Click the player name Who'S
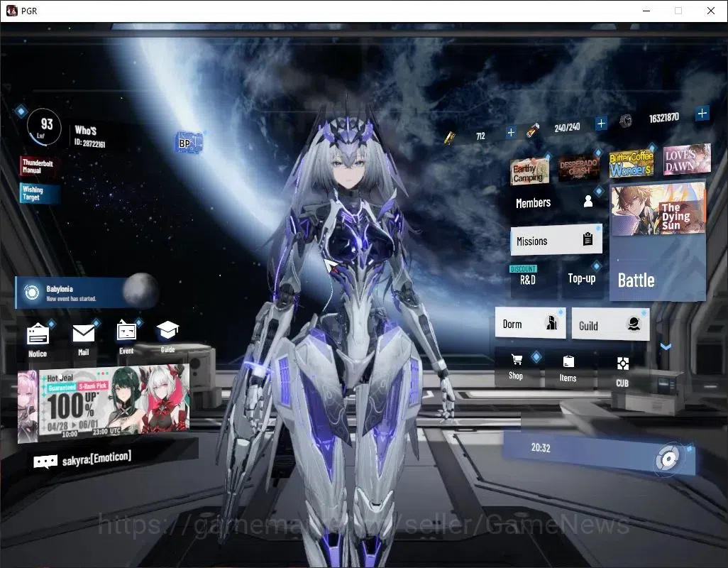This screenshot has height=568, width=728. [x=86, y=131]
